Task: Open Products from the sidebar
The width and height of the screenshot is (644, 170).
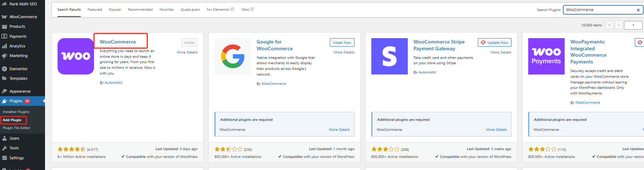Action: [17, 26]
